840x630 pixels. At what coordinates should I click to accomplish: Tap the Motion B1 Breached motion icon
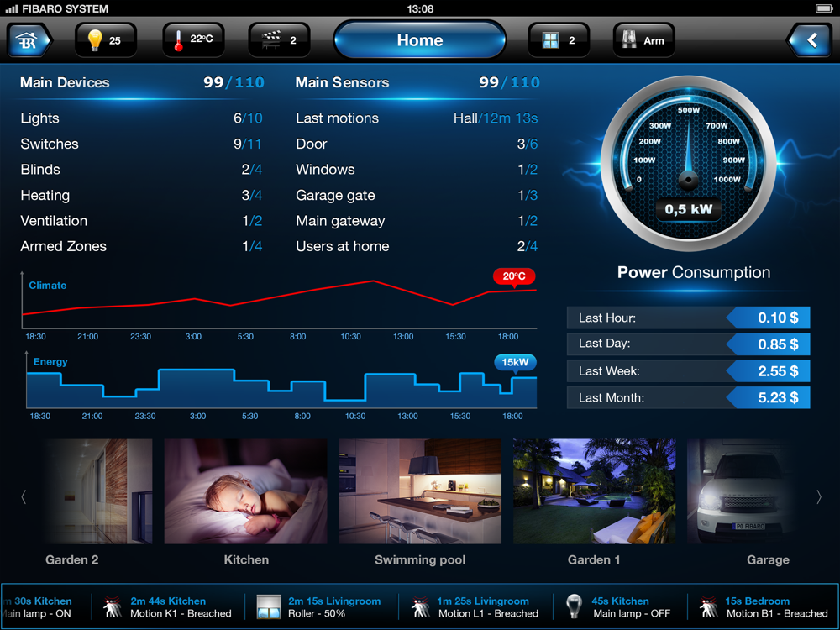pos(709,607)
